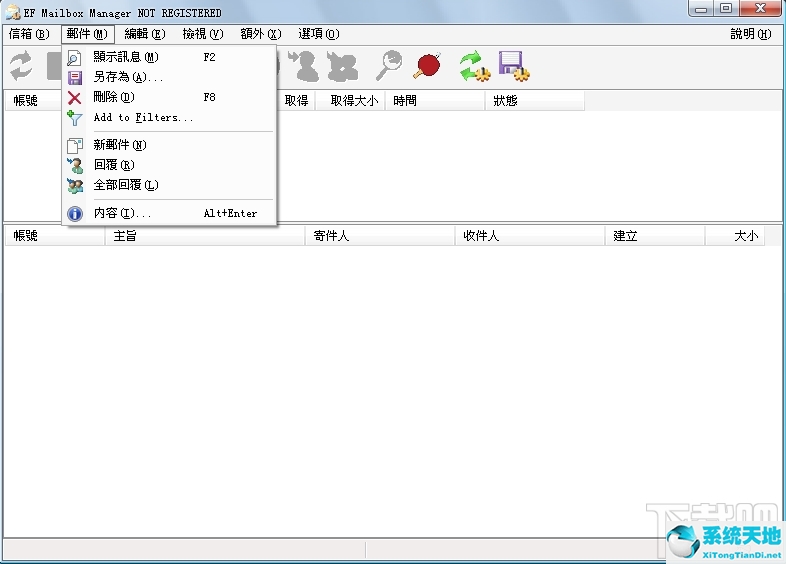Sort message list by 建立 column
This screenshot has width=786, height=564.
[x=655, y=236]
